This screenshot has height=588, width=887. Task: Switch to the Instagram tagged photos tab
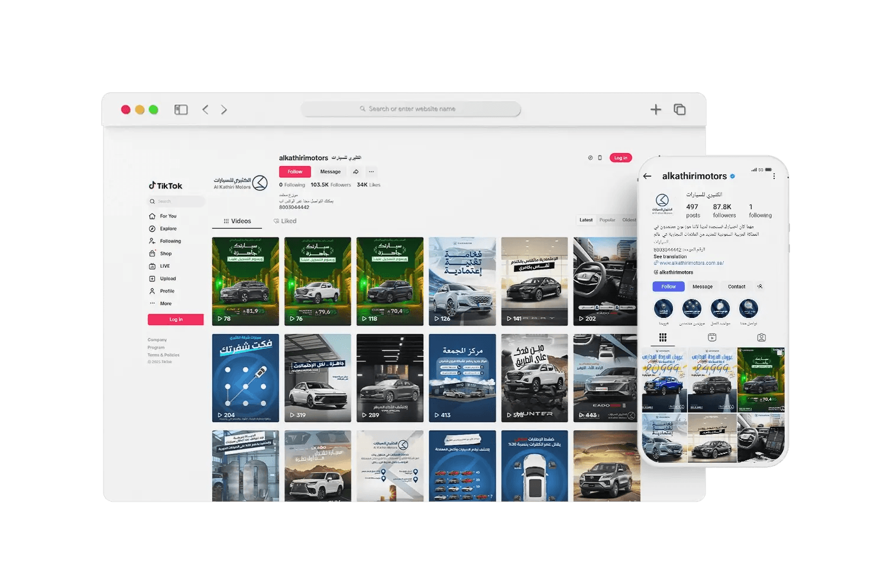762,337
